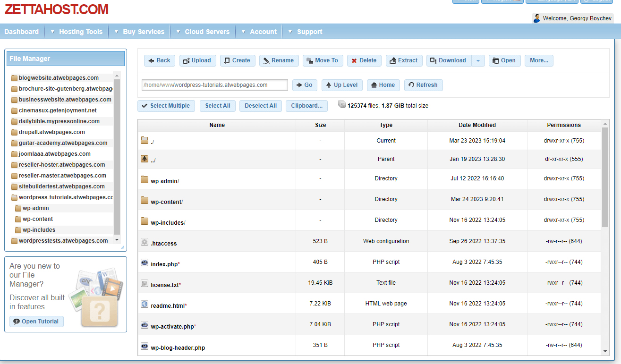Click the path input field
621x364 pixels.
pyautogui.click(x=215, y=85)
